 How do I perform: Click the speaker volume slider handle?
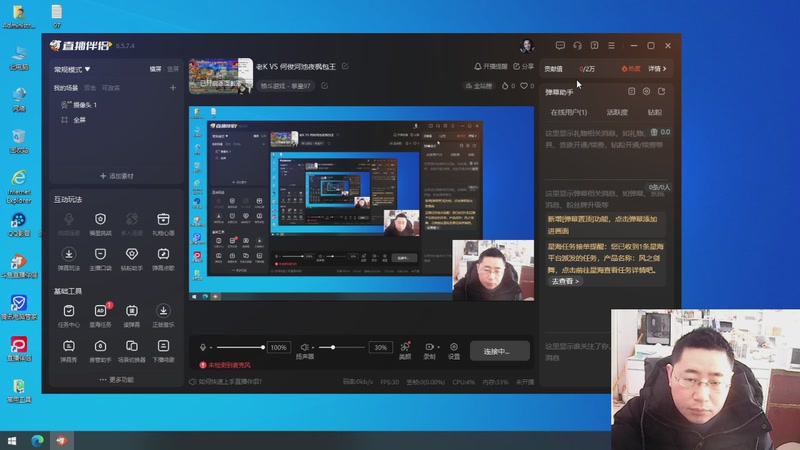[333, 347]
